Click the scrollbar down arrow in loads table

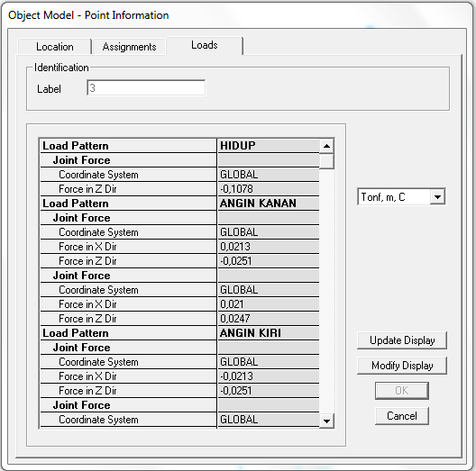coord(326,421)
